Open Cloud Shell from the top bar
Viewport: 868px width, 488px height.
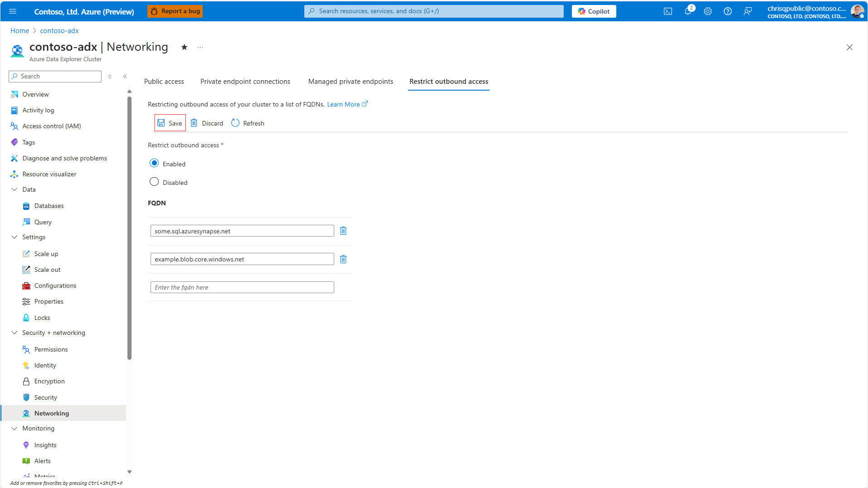coord(668,11)
